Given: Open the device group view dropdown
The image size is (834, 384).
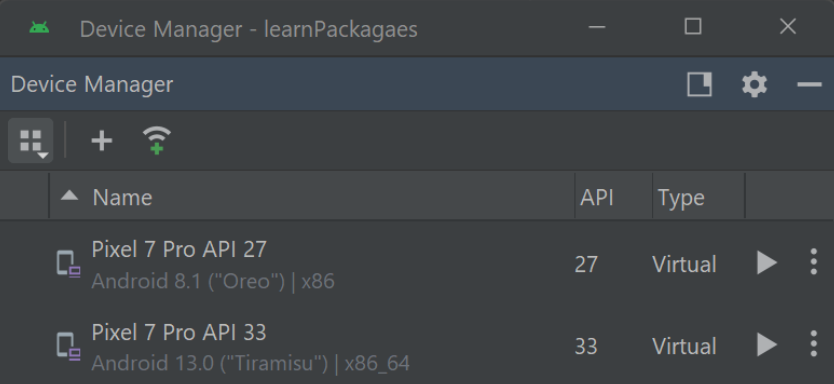Looking at the screenshot, I should point(30,140).
